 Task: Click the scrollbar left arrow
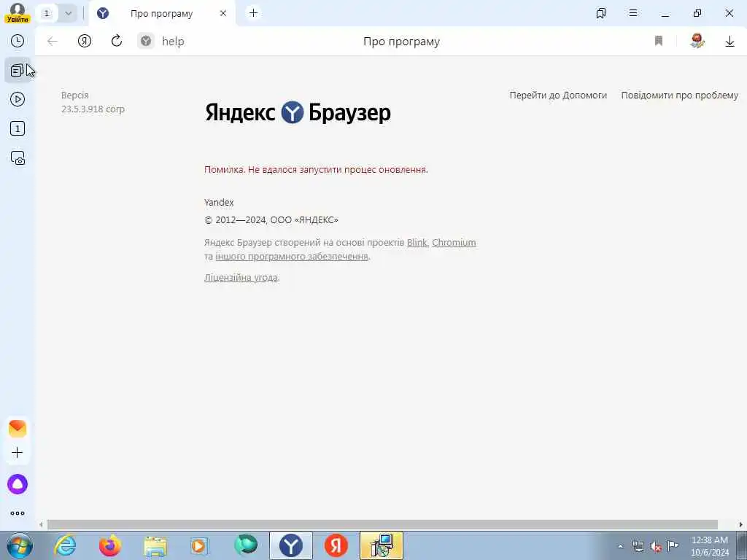pos(41,525)
